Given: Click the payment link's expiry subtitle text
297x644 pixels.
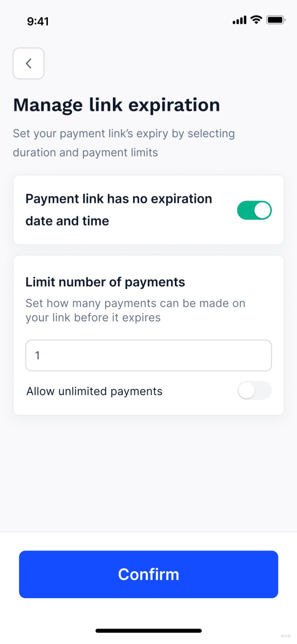Looking at the screenshot, I should point(123,143).
